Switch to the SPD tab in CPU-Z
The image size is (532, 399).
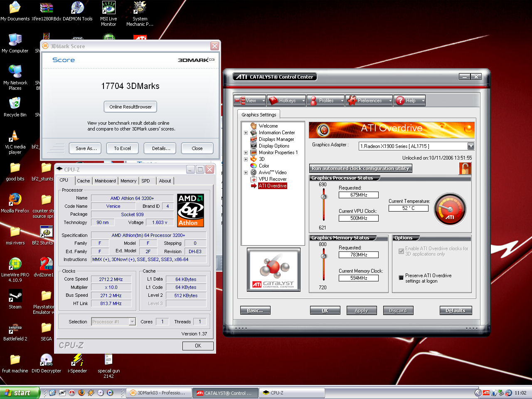pyautogui.click(x=145, y=181)
